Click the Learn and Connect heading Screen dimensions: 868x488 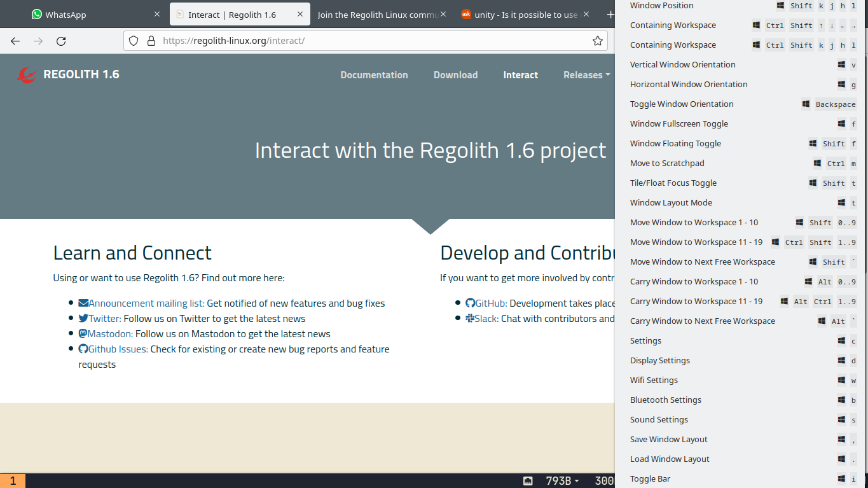coord(132,253)
